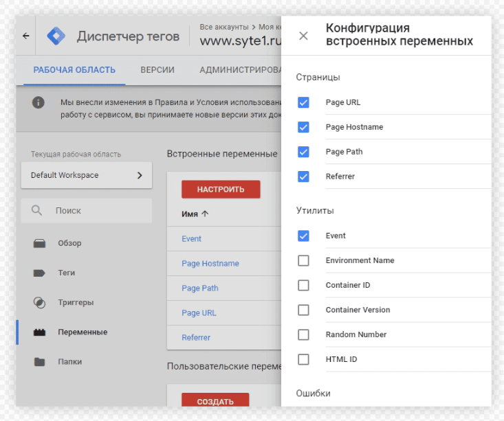Close the built-in variables configuration panel
This screenshot has height=421, width=504.
pyautogui.click(x=303, y=36)
